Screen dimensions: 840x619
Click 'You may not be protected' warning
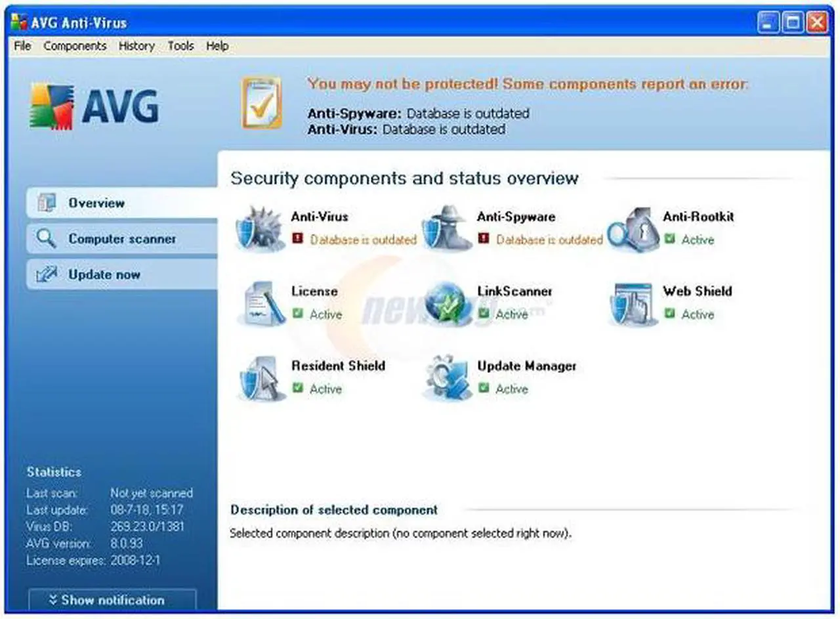pyautogui.click(x=528, y=84)
